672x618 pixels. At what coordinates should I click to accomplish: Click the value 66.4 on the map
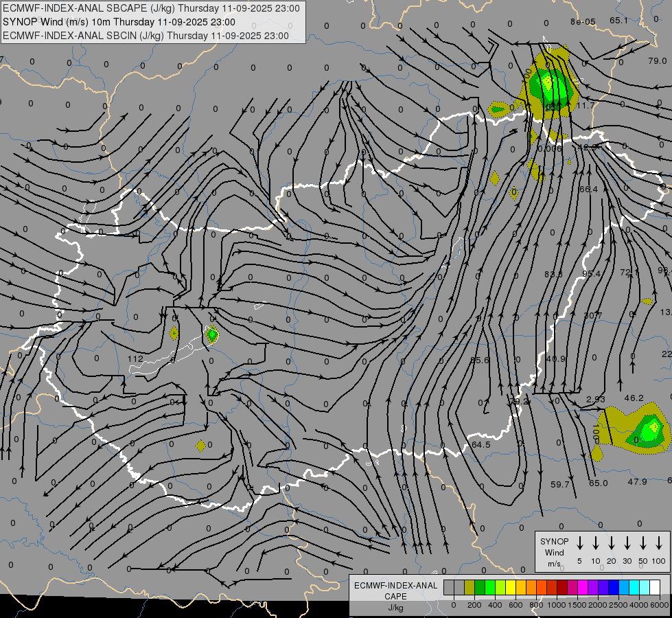[588, 189]
